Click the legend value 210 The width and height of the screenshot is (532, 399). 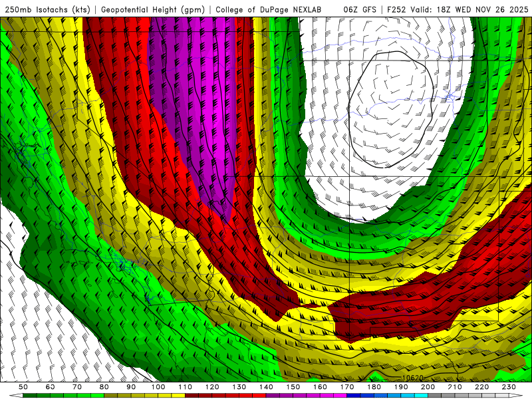(x=455, y=387)
